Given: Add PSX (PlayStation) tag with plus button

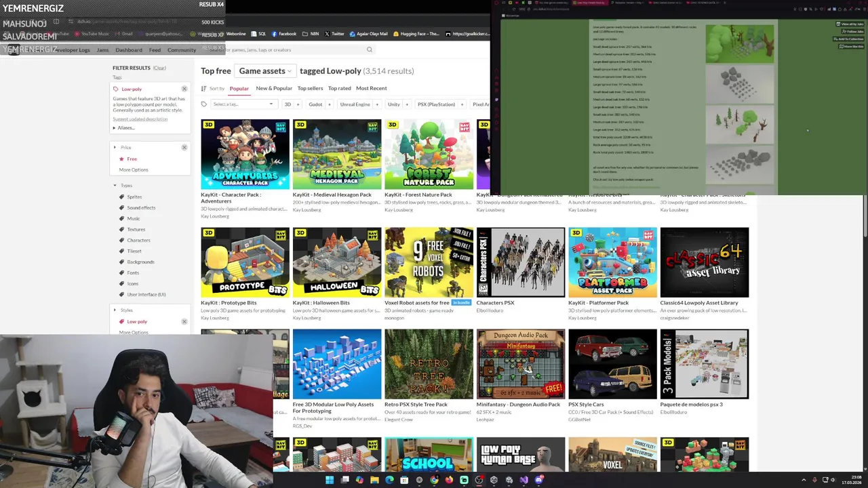Looking at the screenshot, I should click(x=462, y=104).
